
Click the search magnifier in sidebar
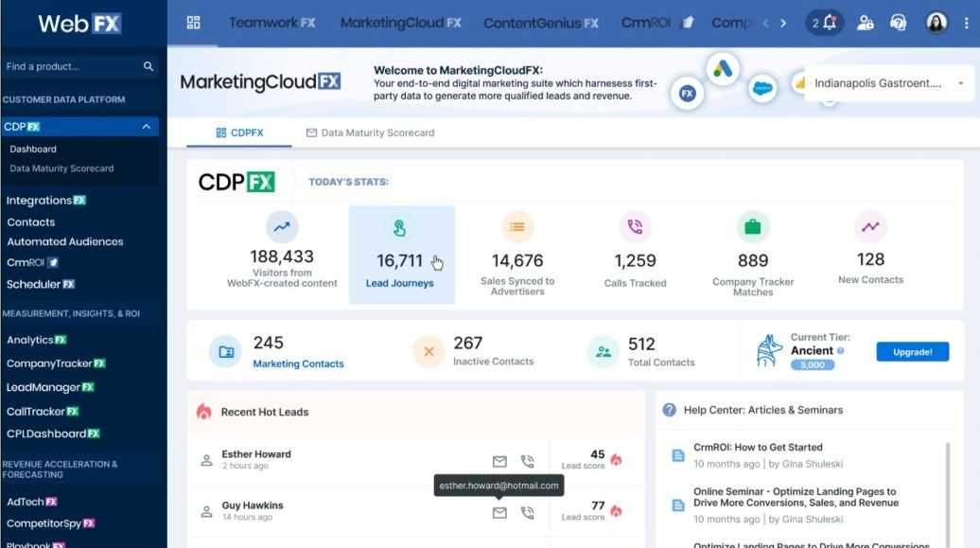tap(149, 66)
